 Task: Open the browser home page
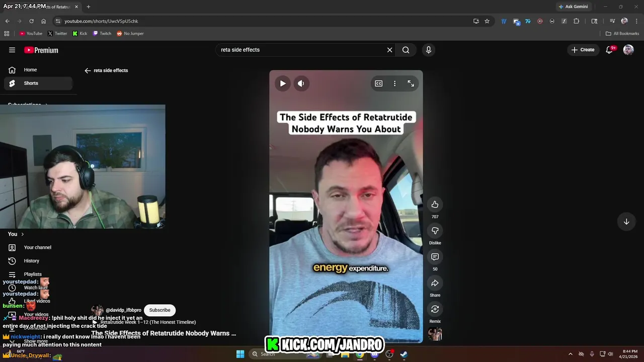[x=43, y=21]
